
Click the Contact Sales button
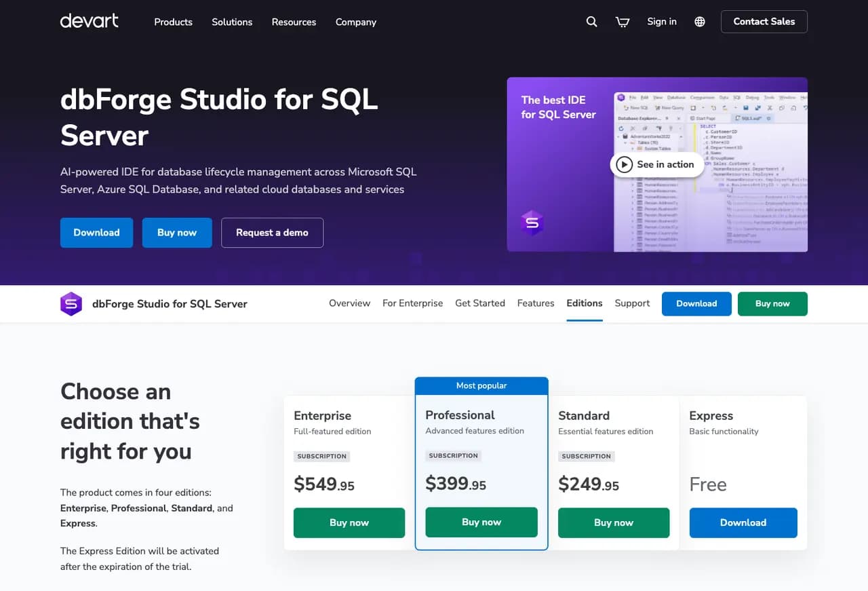[x=764, y=22]
